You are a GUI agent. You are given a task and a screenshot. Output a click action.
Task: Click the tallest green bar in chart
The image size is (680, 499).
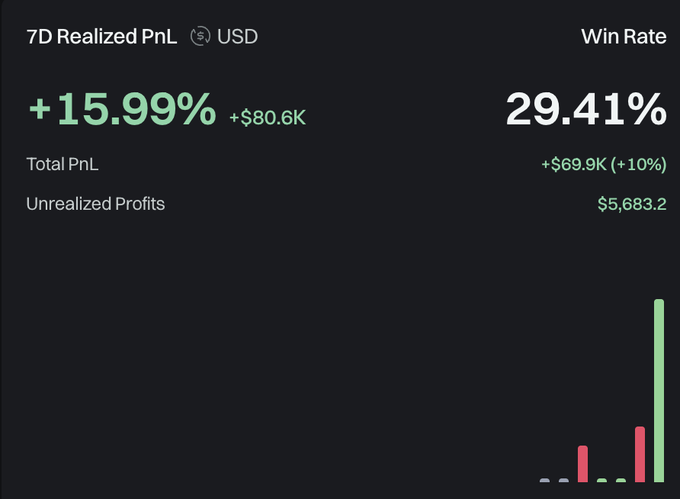click(659, 390)
